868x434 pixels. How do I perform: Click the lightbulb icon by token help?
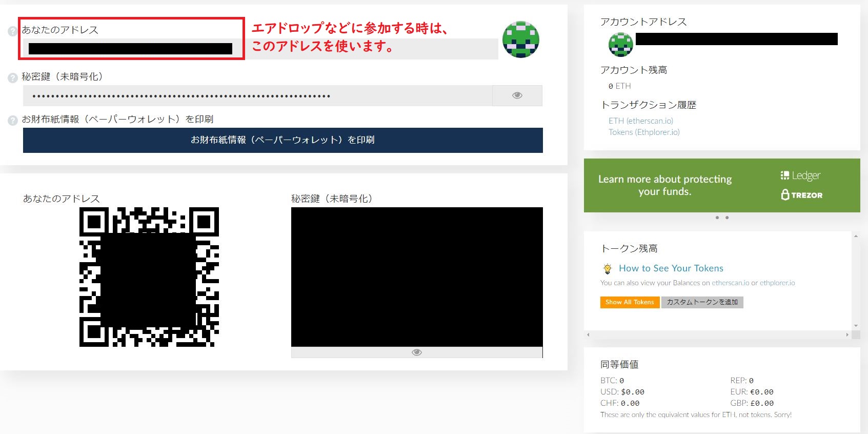point(608,268)
